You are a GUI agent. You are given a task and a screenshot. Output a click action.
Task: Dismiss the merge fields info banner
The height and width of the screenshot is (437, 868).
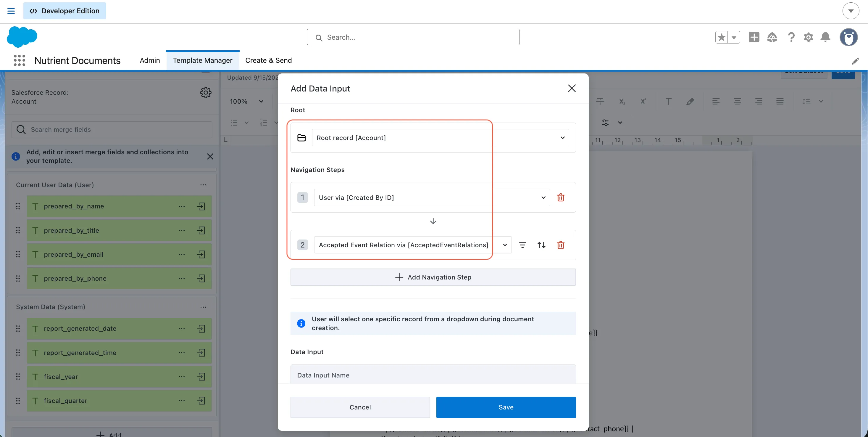pyautogui.click(x=210, y=156)
